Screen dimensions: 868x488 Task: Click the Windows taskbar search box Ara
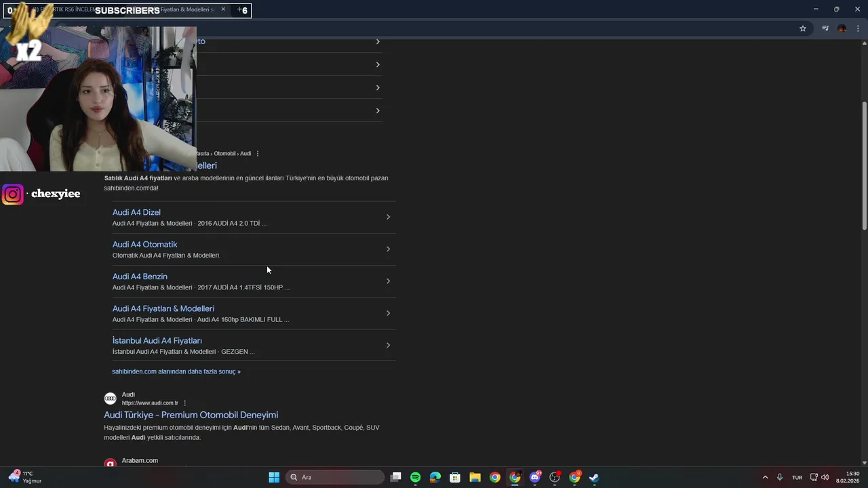click(335, 477)
